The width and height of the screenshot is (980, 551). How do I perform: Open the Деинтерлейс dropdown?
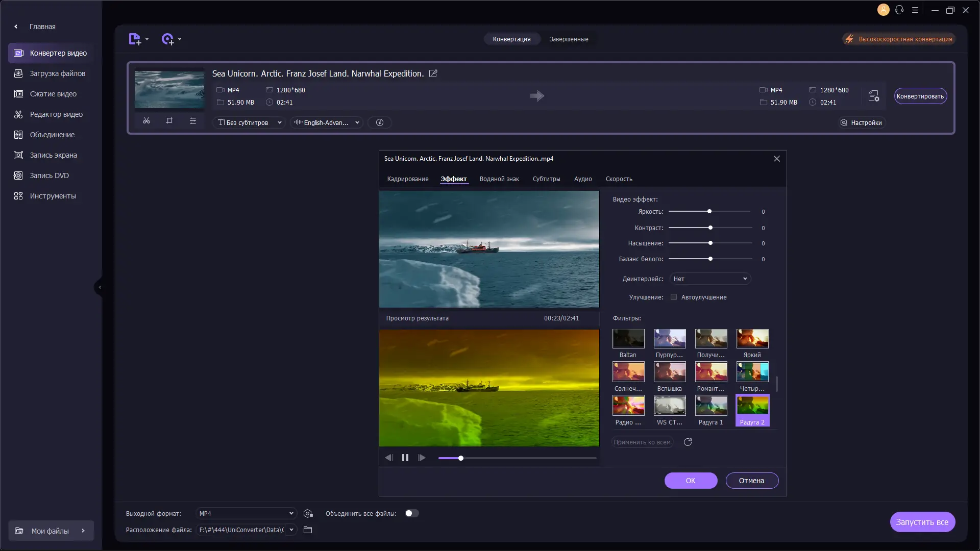(x=710, y=279)
